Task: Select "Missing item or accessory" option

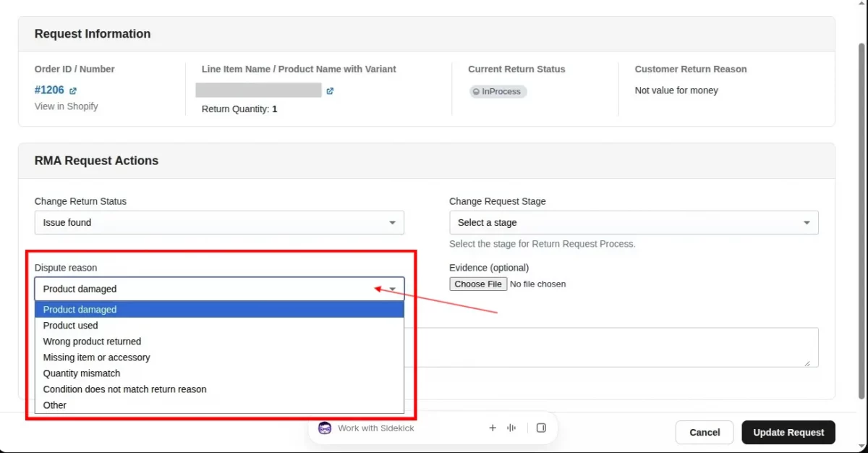Action: point(219,357)
